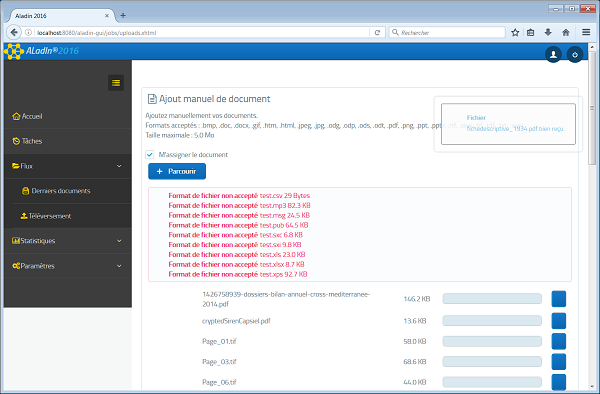Click blue button for 1426758939-dossiers pdf row
The height and width of the screenshot is (394, 600).
coord(559,299)
